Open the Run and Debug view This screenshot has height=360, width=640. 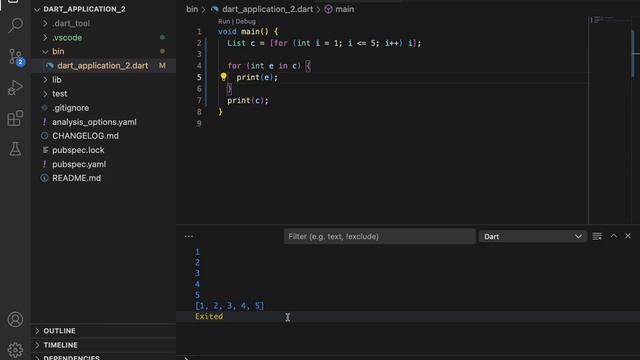click(15, 87)
